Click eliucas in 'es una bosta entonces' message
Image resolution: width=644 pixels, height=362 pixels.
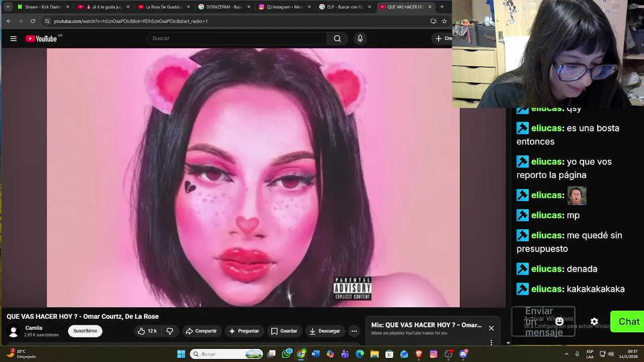(546, 128)
